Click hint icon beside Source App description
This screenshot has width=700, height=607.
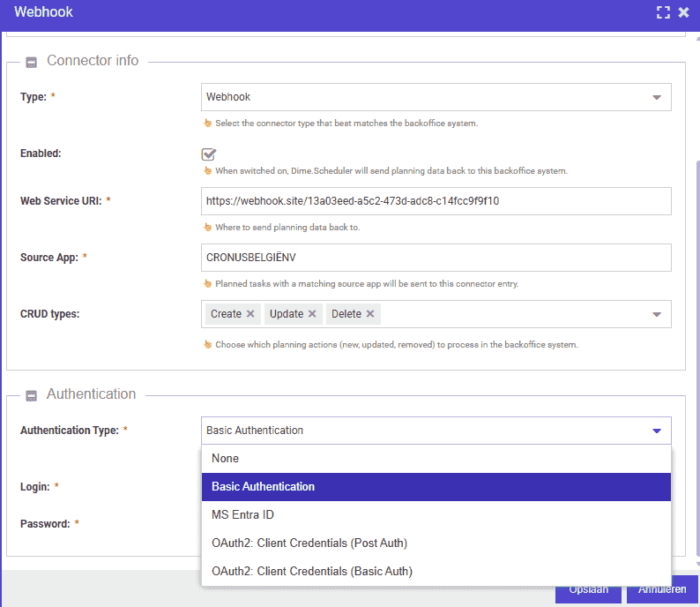207,283
